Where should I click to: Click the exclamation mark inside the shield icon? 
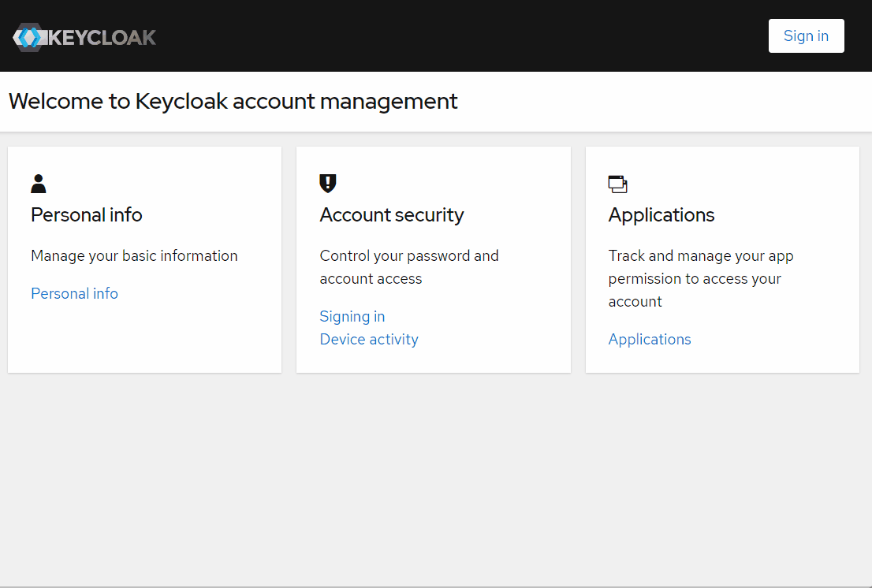327,182
